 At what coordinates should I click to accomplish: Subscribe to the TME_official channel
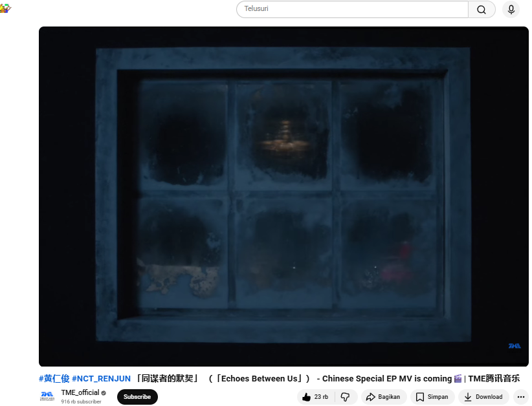coord(137,397)
